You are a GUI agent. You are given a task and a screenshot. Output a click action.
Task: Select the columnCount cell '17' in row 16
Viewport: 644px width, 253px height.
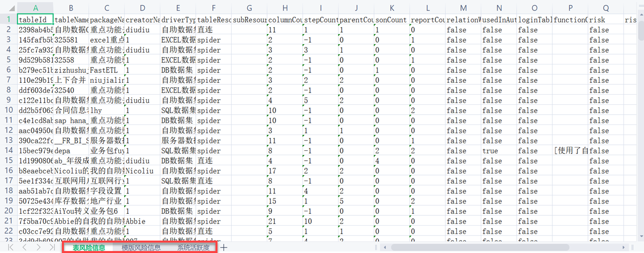coord(285,171)
